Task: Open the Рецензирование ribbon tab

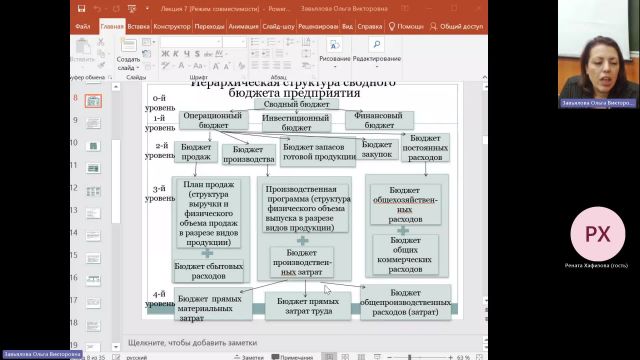Action: pos(318,26)
